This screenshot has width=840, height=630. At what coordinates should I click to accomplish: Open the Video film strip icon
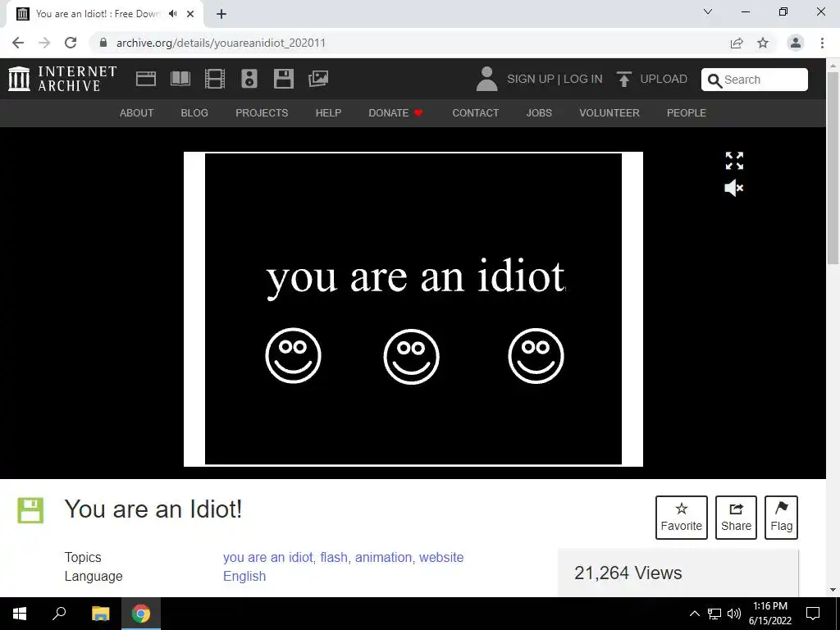pyautogui.click(x=215, y=79)
